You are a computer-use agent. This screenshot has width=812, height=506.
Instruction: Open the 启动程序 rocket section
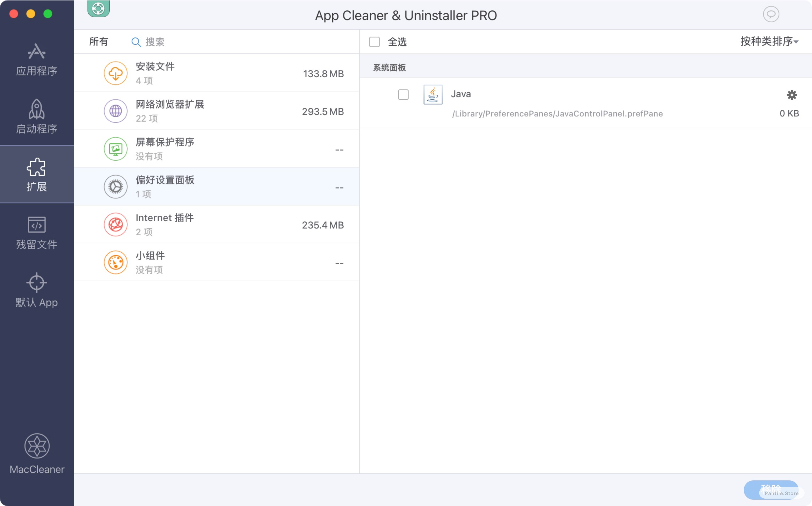coord(37,116)
